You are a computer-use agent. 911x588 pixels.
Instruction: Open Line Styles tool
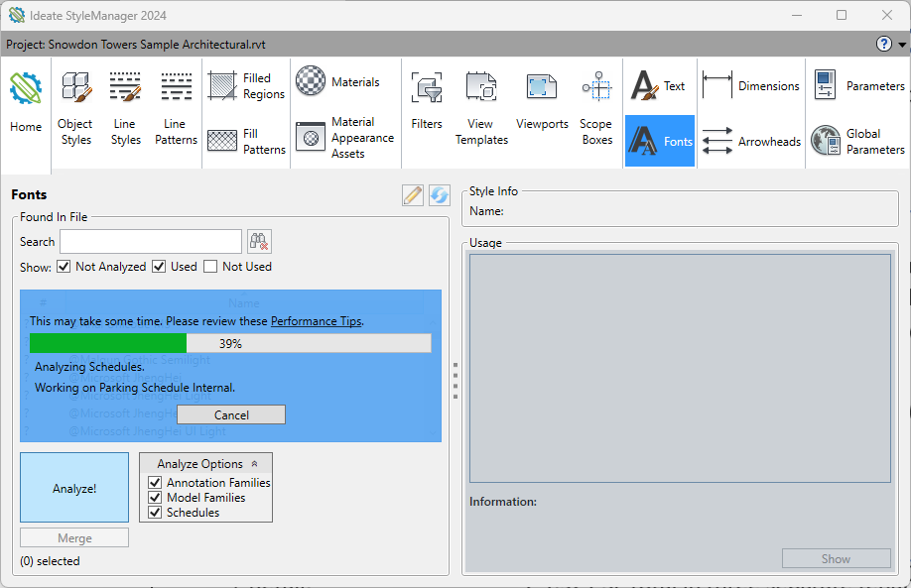tap(125, 108)
